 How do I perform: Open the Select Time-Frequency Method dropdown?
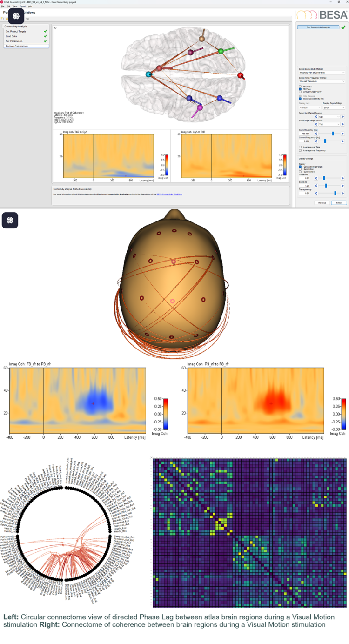click(x=322, y=81)
